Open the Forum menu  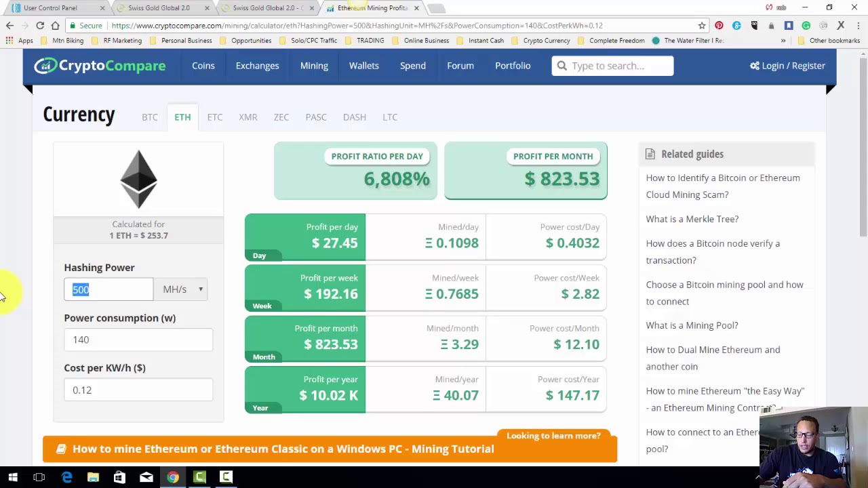[460, 66]
